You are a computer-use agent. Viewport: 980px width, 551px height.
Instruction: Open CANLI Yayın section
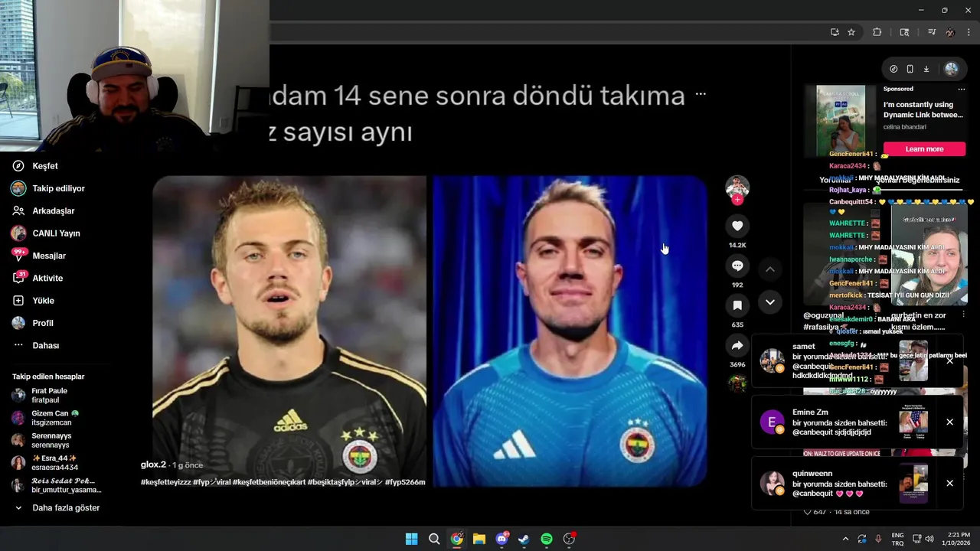(46, 233)
